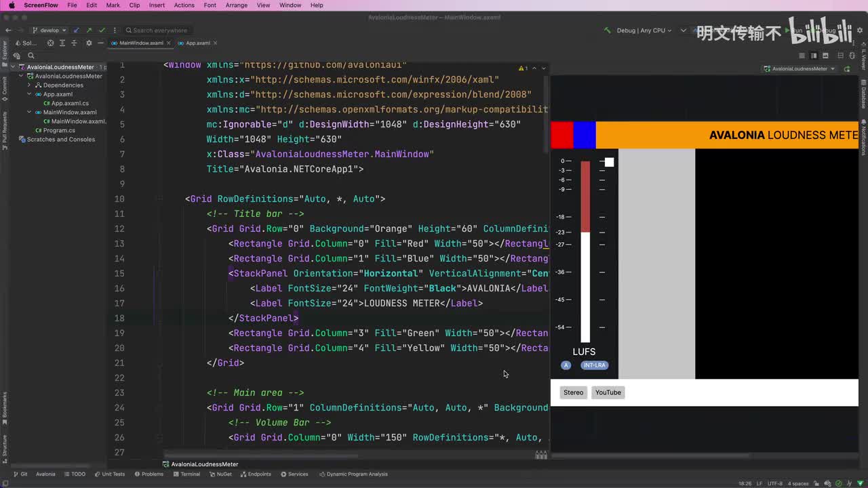Open the Mark menu
Screen dimensions: 868x488
(x=113, y=5)
